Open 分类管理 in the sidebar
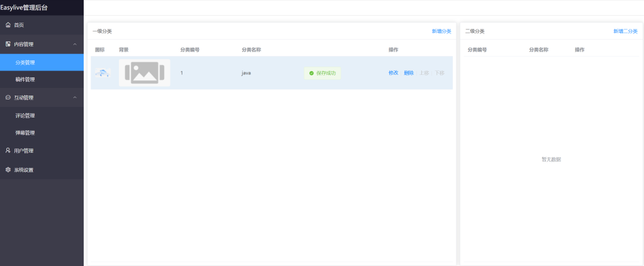The width and height of the screenshot is (644, 266). (25, 62)
